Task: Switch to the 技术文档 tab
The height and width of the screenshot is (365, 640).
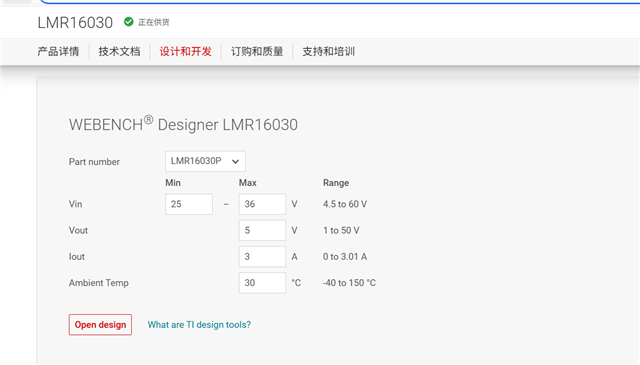Action: [x=119, y=51]
